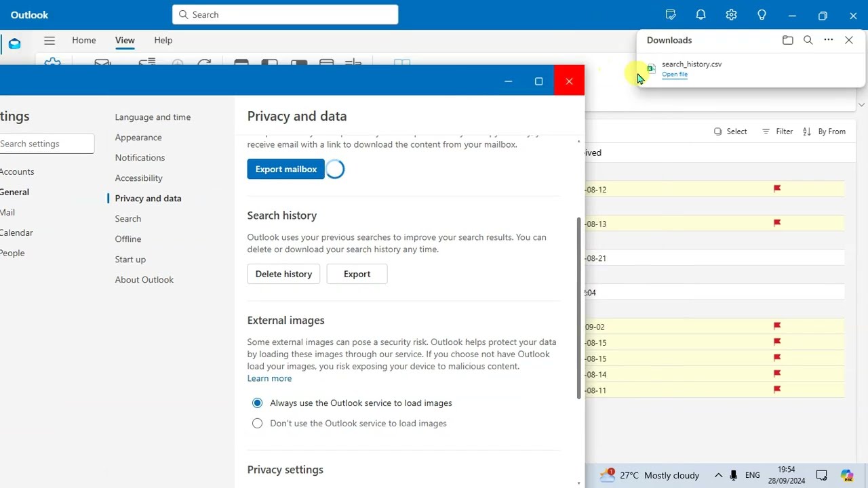Image resolution: width=868 pixels, height=488 pixels.
Task: Click the Delete history button
Action: click(283, 274)
